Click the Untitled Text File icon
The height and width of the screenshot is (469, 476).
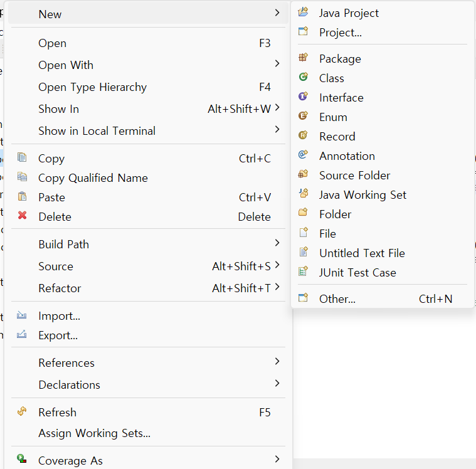(x=304, y=251)
